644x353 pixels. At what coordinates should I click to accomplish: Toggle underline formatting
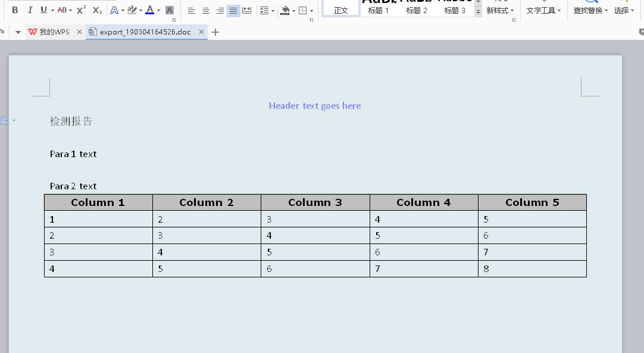pyautogui.click(x=43, y=10)
